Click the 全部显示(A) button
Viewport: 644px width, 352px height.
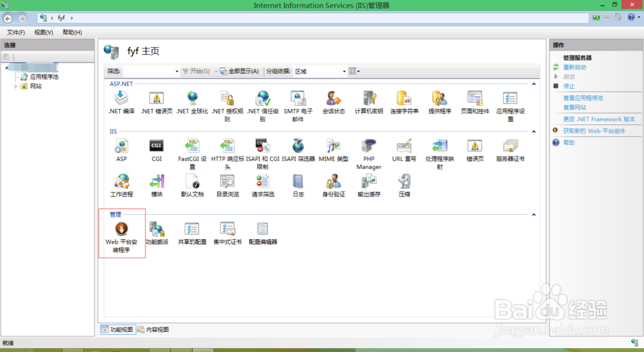(239, 71)
